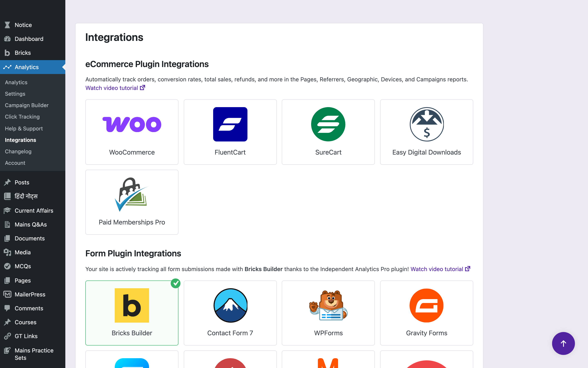Select the Integrations submenu item
The image size is (588, 368).
[x=20, y=140]
